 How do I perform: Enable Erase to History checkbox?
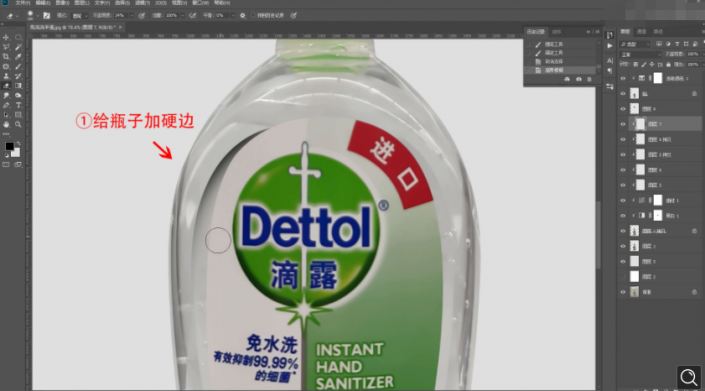coord(253,15)
